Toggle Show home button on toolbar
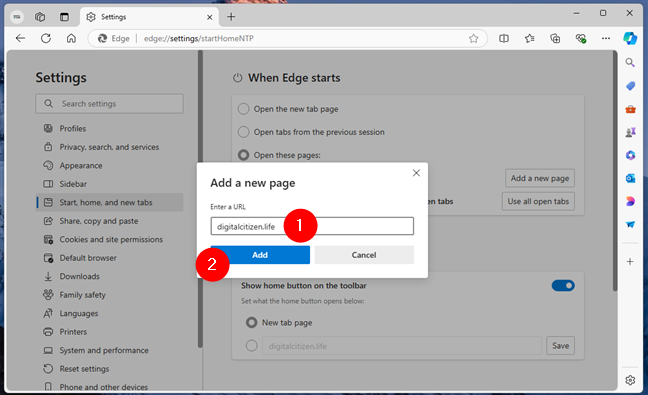This screenshot has width=648, height=395. 563,286
